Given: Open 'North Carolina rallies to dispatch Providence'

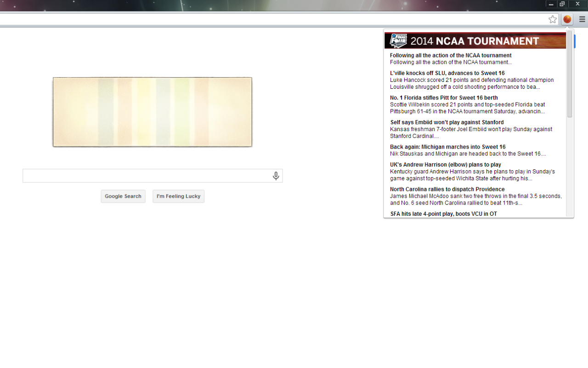Looking at the screenshot, I should [447, 190].
